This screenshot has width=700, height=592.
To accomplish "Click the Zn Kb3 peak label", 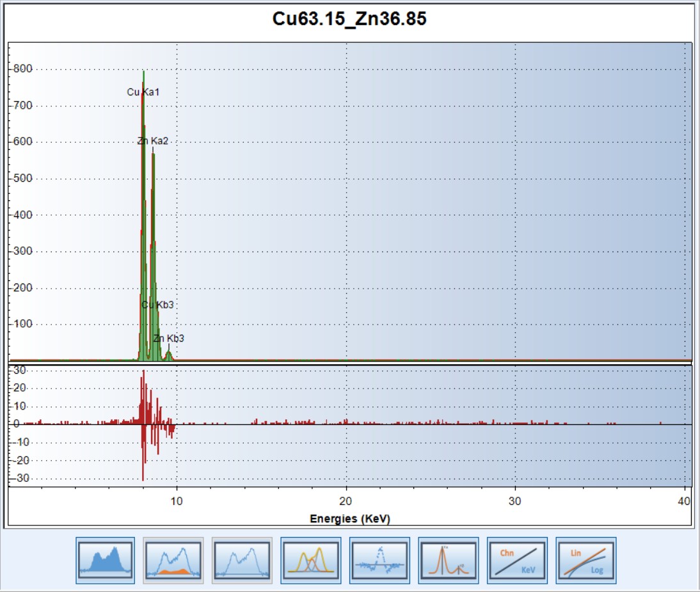I will pos(169,339).
